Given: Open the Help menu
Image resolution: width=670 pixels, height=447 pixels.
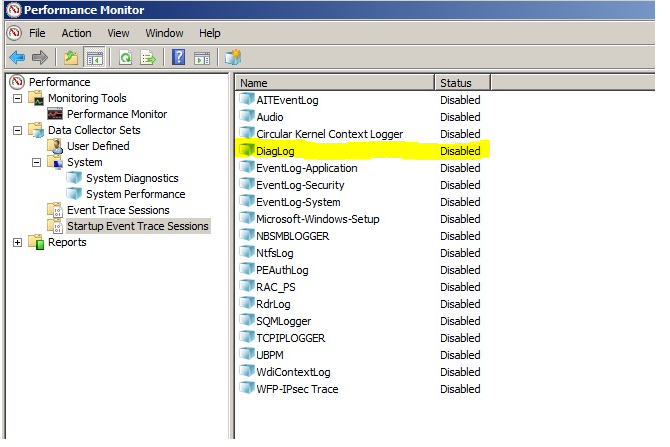Looking at the screenshot, I should [x=210, y=33].
